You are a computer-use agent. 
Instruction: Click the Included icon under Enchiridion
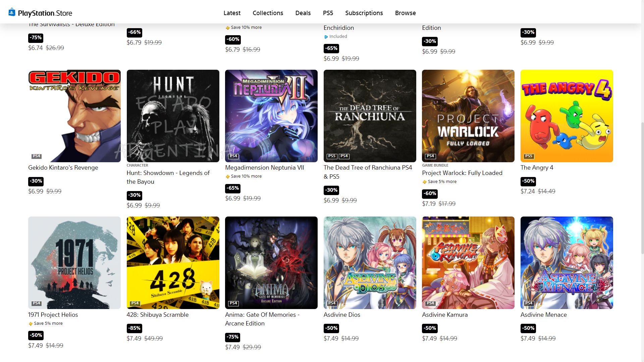pos(326,37)
